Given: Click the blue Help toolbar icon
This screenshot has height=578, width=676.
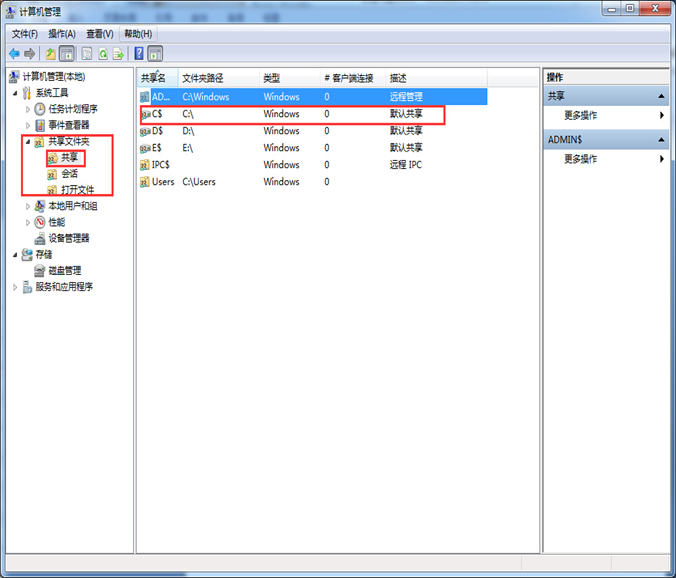Looking at the screenshot, I should point(139,54).
